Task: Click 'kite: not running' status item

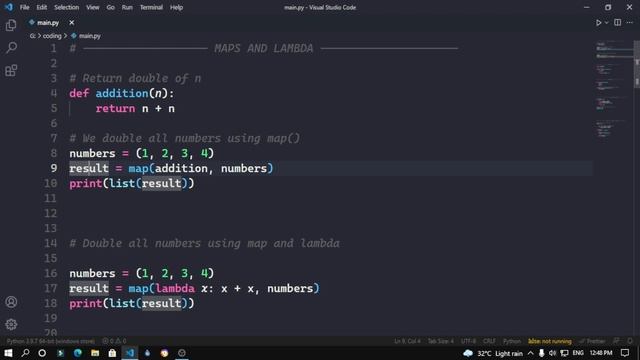Action: (550, 341)
